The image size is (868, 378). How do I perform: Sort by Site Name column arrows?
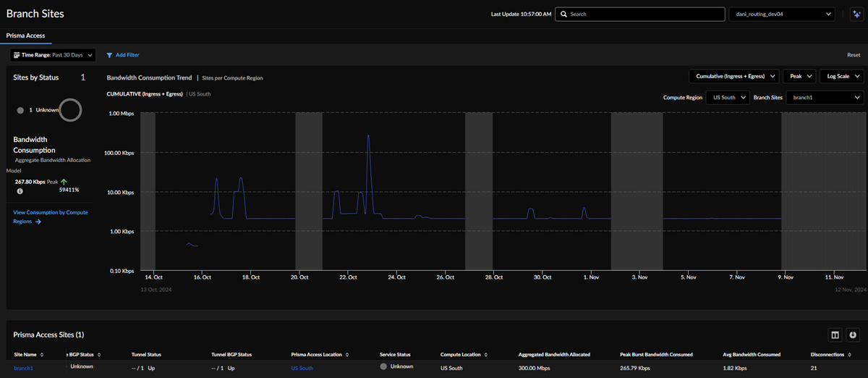pyautogui.click(x=42, y=355)
